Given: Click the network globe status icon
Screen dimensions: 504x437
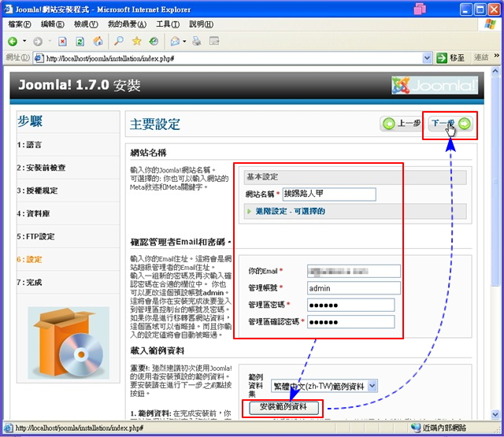Looking at the screenshot, I should pyautogui.click(x=416, y=428).
